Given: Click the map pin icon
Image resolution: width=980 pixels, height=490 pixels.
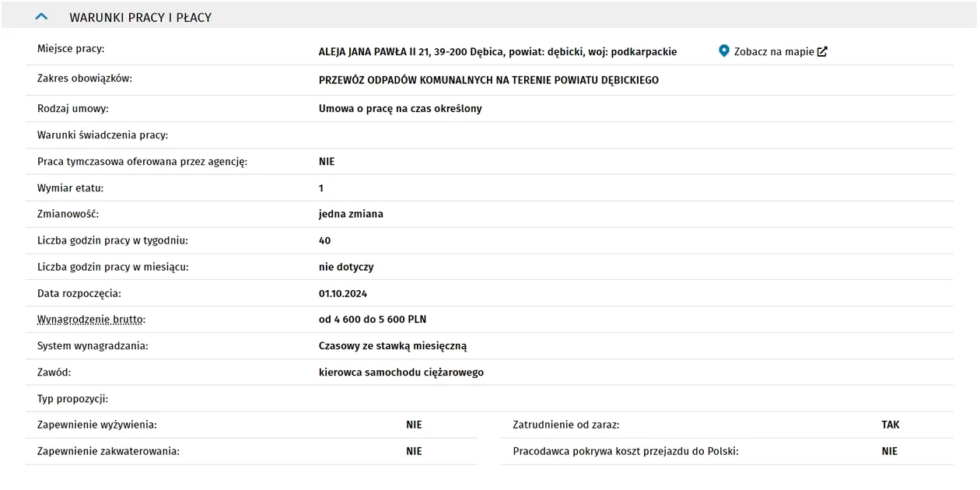Looking at the screenshot, I should point(724,51).
